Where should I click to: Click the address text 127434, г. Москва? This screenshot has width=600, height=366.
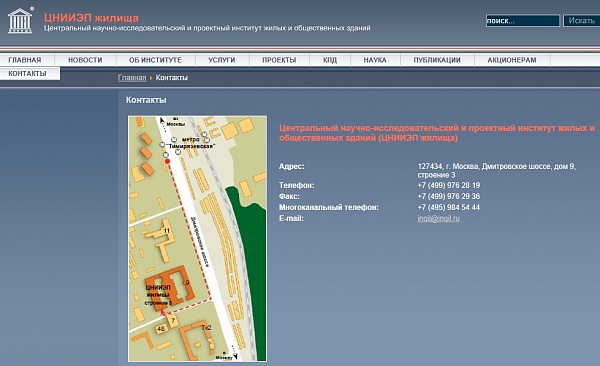tap(448, 167)
